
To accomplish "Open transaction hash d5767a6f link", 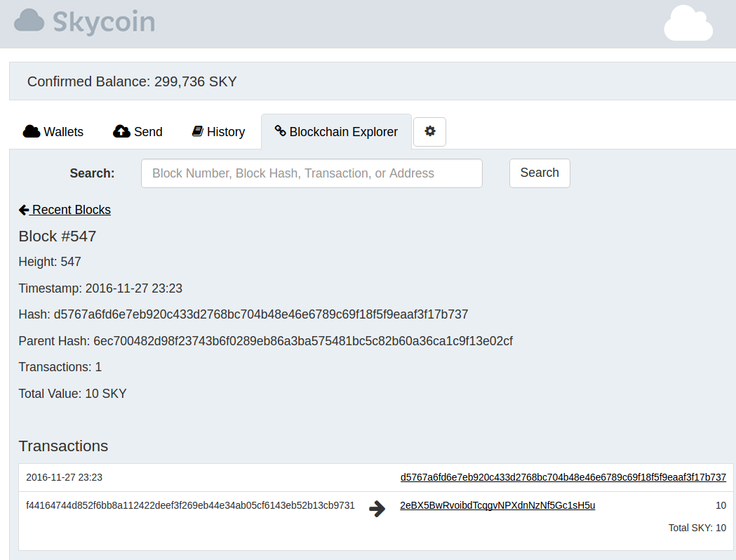I will coord(563,477).
